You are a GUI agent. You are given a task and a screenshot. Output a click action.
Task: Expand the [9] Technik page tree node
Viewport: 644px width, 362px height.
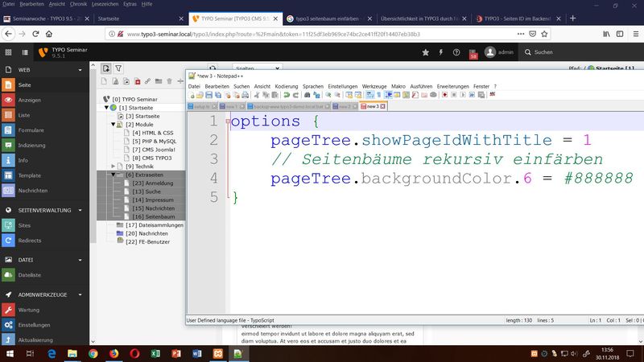[x=114, y=166]
